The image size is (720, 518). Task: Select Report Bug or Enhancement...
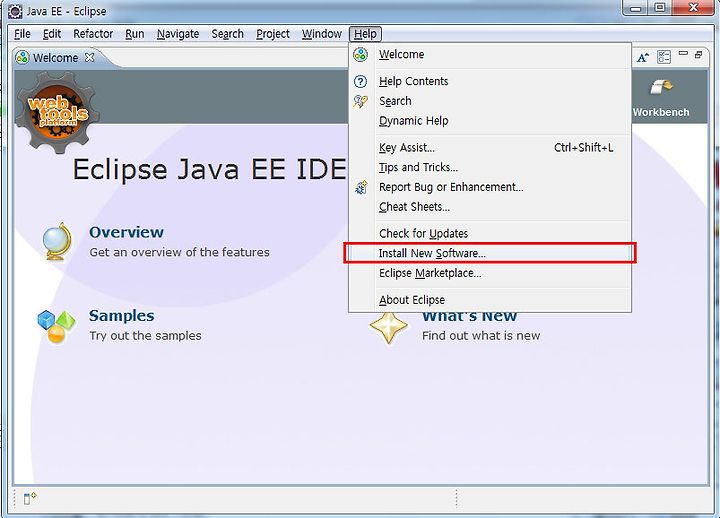490,187
